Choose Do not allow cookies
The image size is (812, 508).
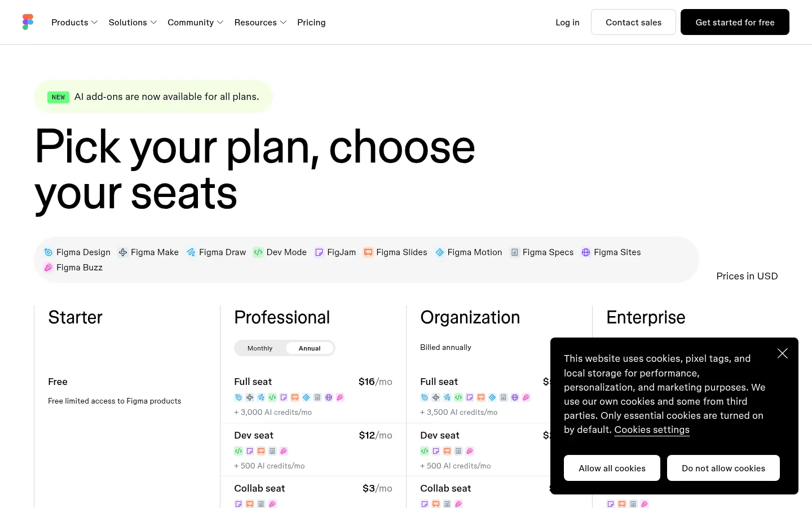click(723, 468)
